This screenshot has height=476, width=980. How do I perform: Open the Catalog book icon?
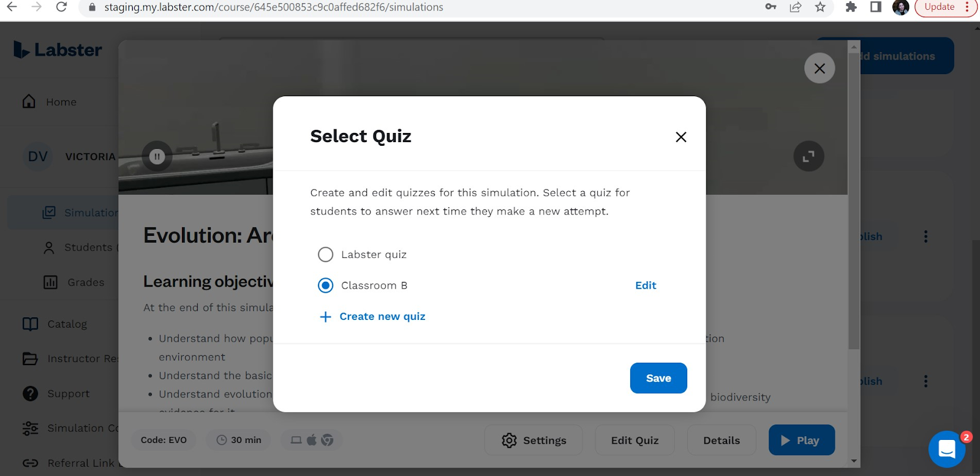click(x=29, y=323)
